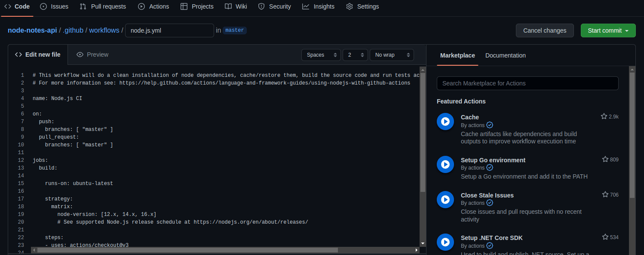
Task: Click the Setup Go environment star icon
Action: (x=605, y=159)
